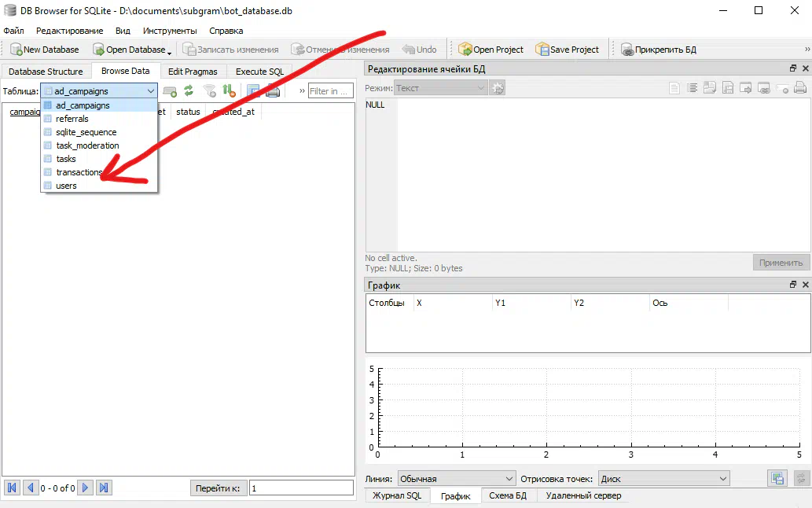Image resolution: width=812 pixels, height=508 pixels.
Task: Open the Файл menu
Action: click(13, 31)
